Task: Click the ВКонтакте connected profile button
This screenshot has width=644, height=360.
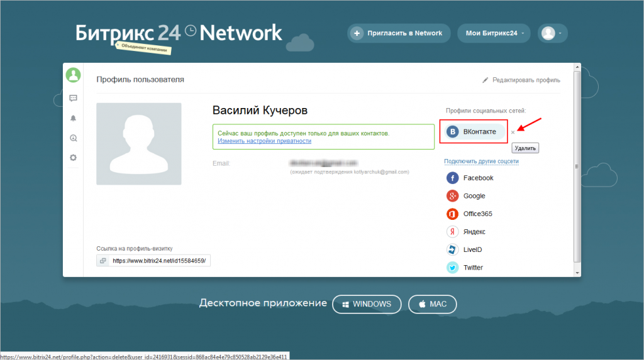Action: click(475, 132)
